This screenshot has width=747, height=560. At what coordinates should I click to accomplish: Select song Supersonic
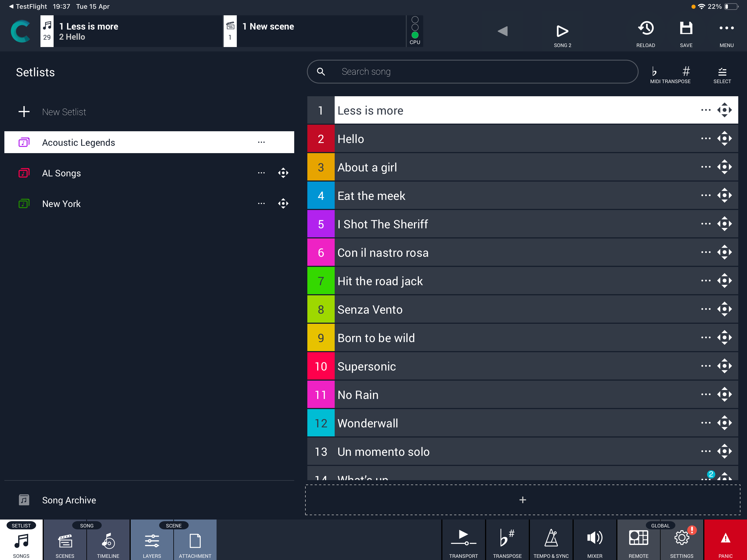point(523,366)
